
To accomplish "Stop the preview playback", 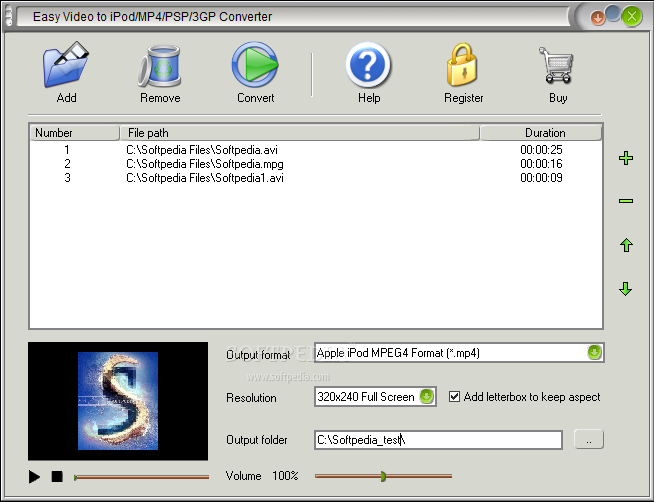I will [x=57, y=476].
